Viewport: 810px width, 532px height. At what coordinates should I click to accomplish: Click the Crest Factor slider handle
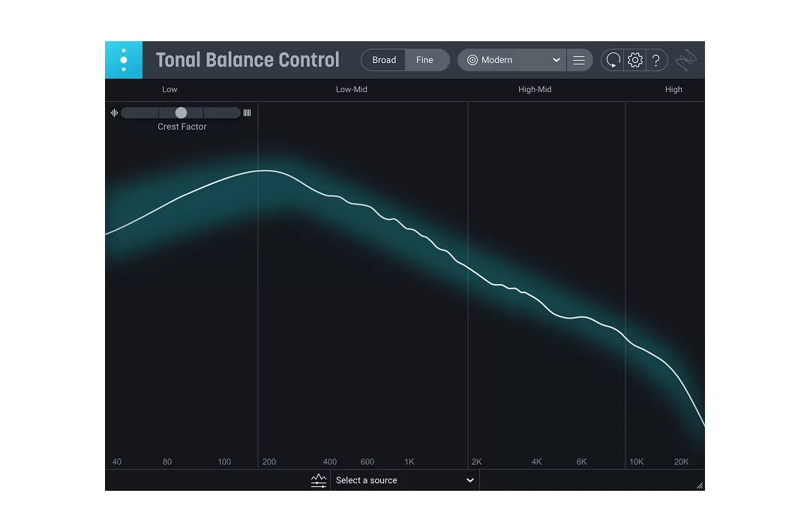tap(181, 113)
